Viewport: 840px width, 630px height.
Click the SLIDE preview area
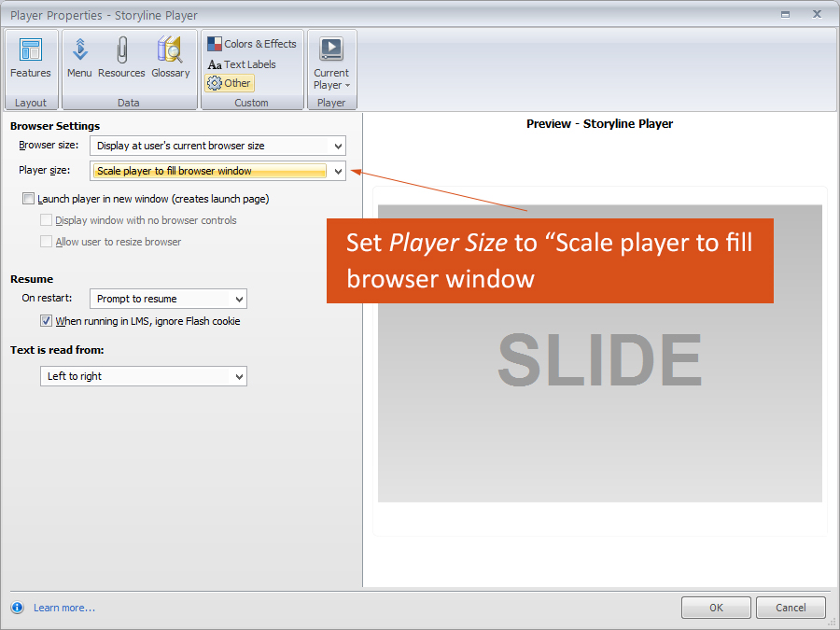click(600, 354)
